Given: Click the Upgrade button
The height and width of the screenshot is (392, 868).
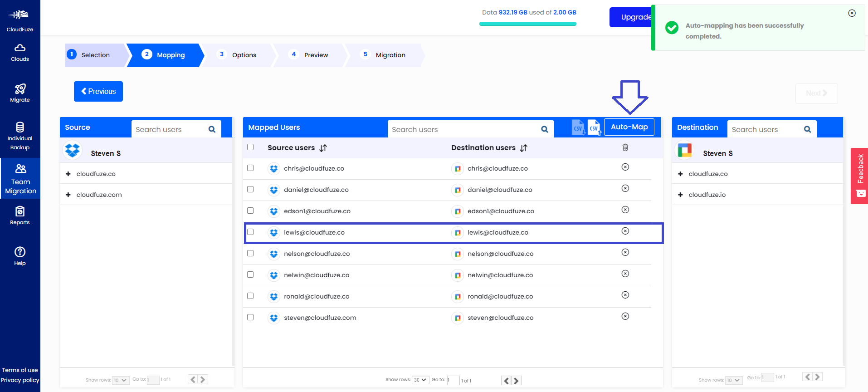Looking at the screenshot, I should click(x=631, y=17).
